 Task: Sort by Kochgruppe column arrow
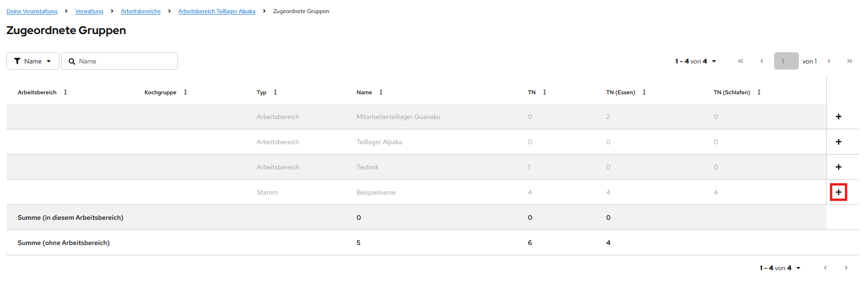pyautogui.click(x=185, y=92)
